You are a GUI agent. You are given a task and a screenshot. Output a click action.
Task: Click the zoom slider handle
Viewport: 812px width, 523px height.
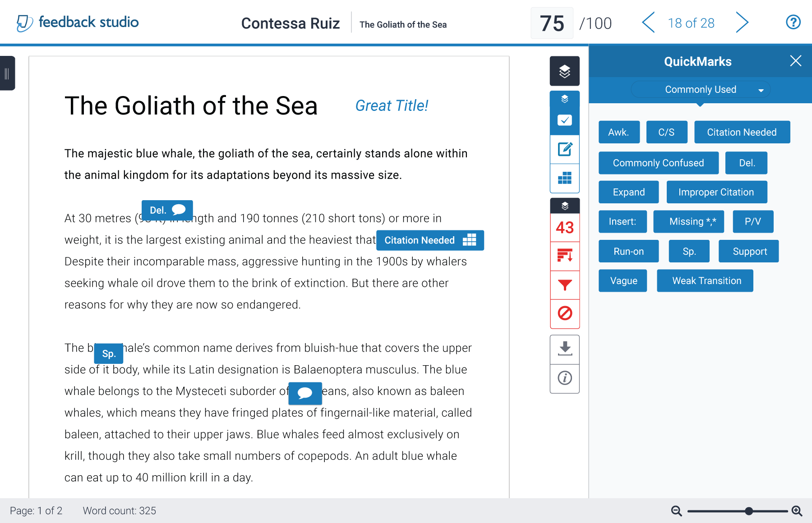coord(749,511)
